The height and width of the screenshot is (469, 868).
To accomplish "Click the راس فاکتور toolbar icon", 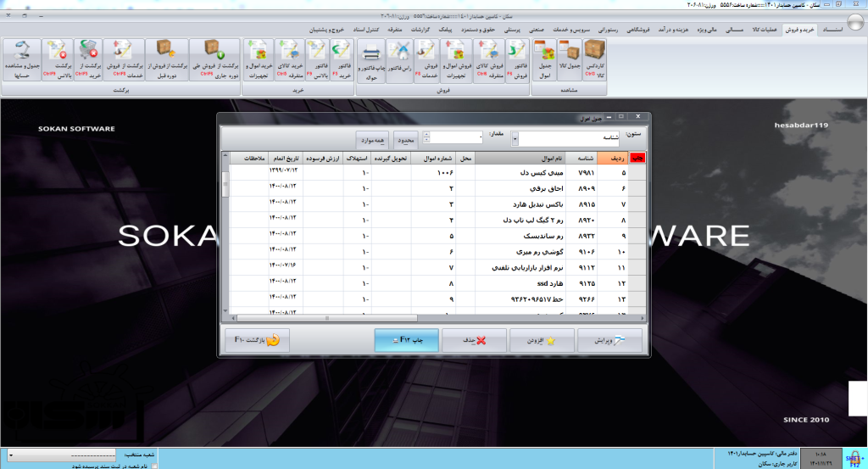I will pos(399,60).
